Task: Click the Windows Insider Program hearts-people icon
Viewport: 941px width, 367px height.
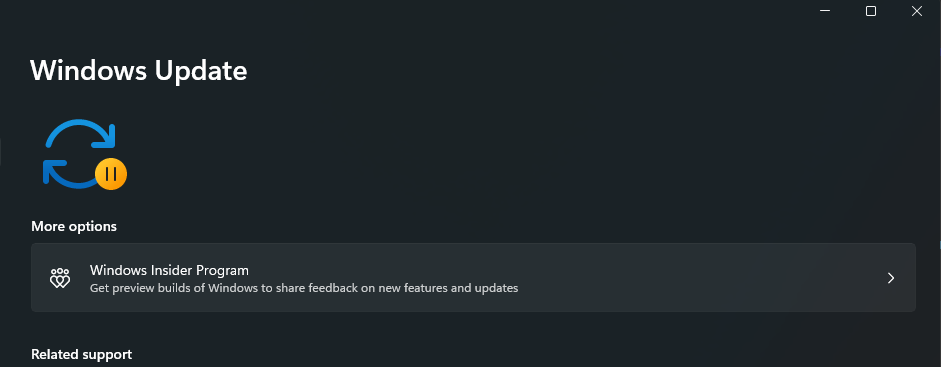Action: 60,278
